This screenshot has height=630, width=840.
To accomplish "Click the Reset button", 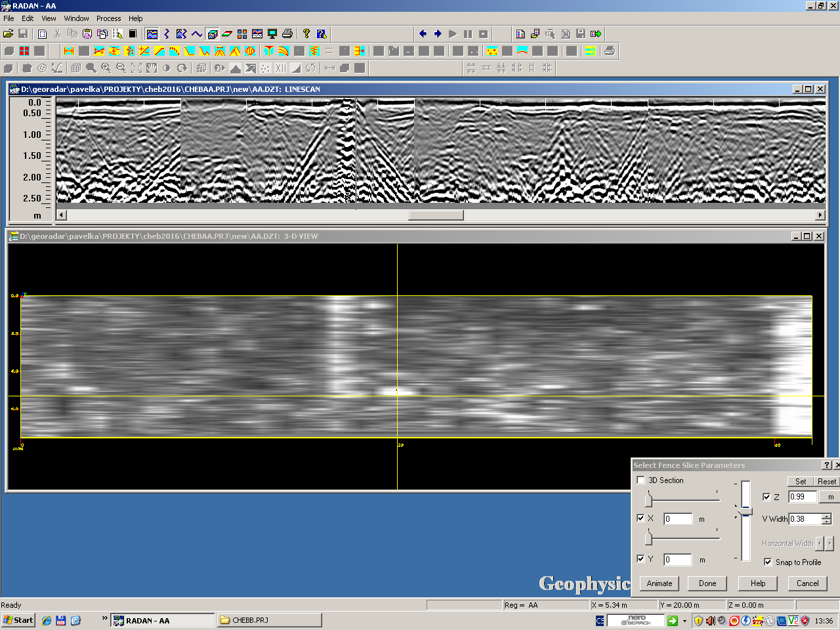I will 827,481.
